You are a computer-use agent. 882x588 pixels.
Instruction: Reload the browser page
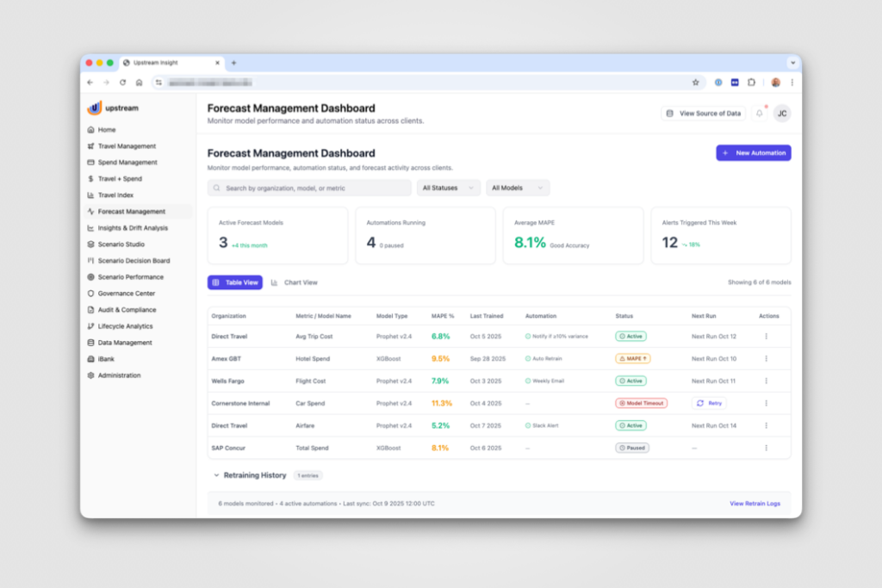tap(122, 82)
